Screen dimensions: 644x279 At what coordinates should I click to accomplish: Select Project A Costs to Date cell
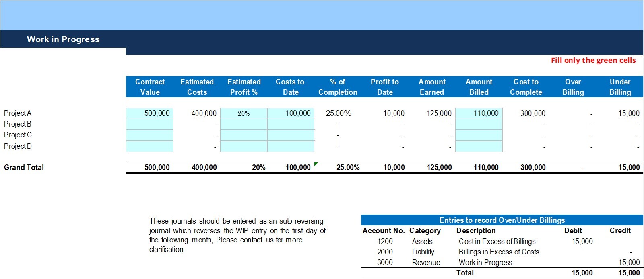291,113
